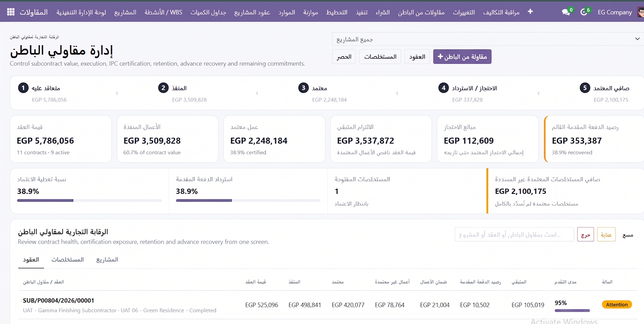Switch to the العقود tab
Screen dimensions: 644x324
pos(31,259)
